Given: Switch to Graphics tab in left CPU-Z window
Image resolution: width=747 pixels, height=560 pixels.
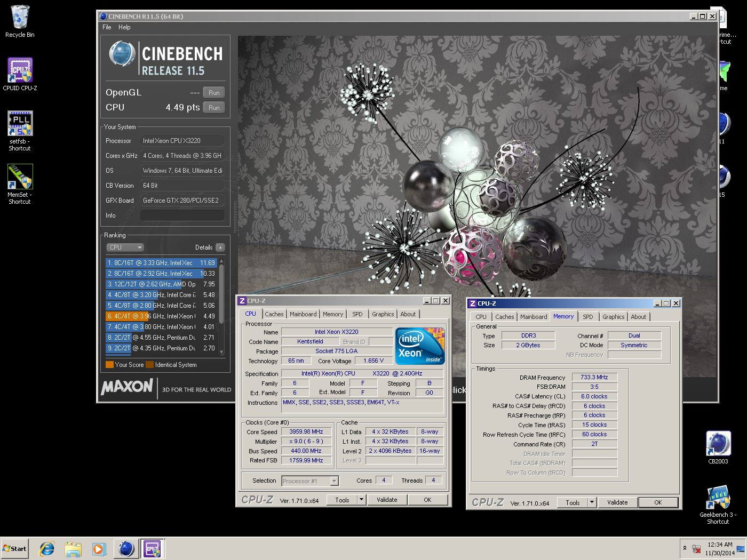Looking at the screenshot, I should [x=383, y=314].
